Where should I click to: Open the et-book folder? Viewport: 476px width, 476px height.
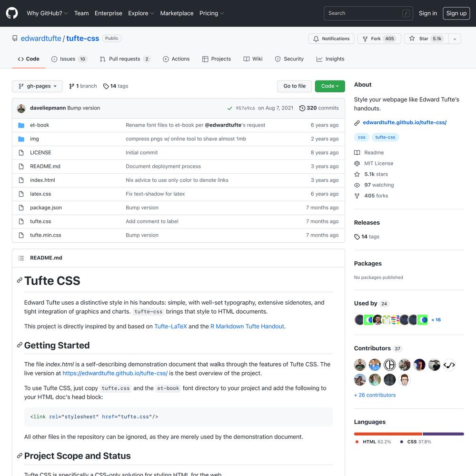[x=40, y=125]
